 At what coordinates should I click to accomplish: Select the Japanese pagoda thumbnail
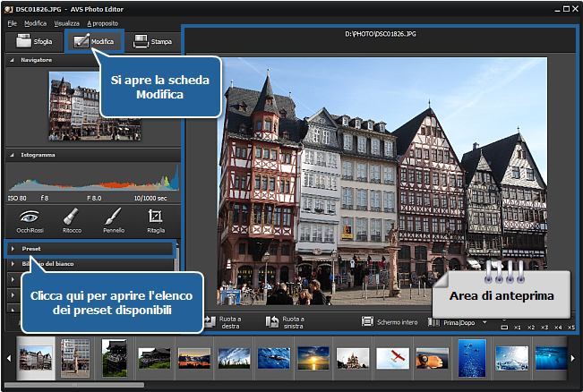pyautogui.click(x=115, y=358)
